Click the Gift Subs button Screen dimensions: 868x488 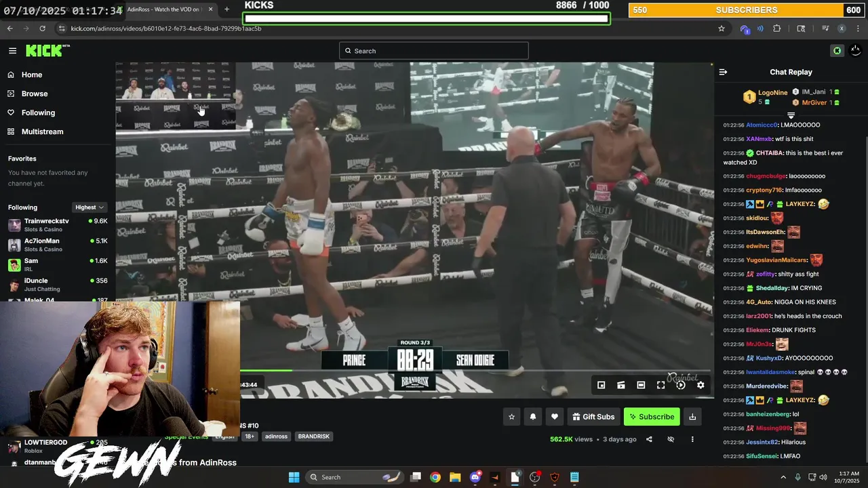pos(593,417)
